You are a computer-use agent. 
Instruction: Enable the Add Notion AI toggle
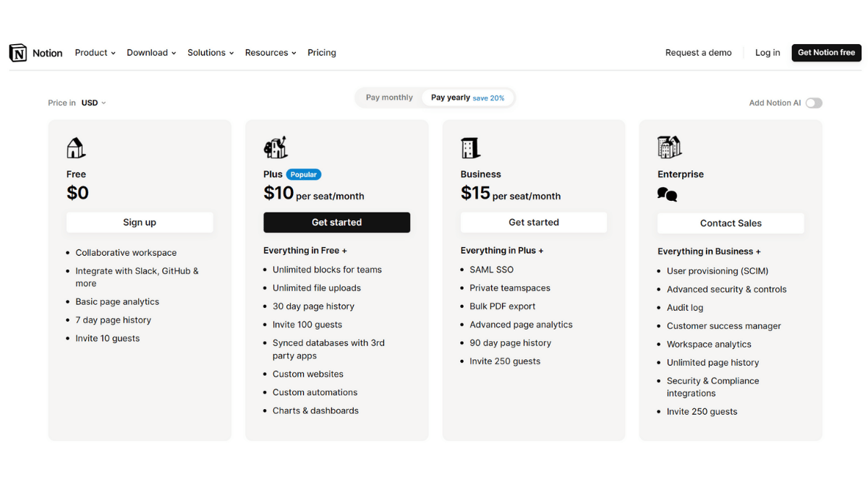tap(814, 103)
